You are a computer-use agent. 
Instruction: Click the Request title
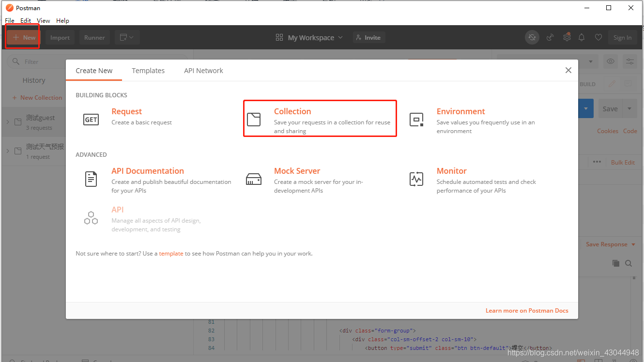pos(127,111)
